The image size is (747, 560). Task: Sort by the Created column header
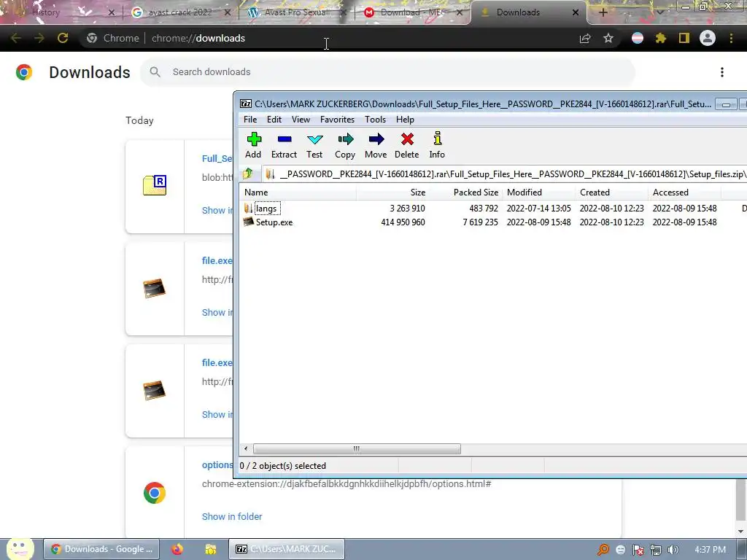612,192
